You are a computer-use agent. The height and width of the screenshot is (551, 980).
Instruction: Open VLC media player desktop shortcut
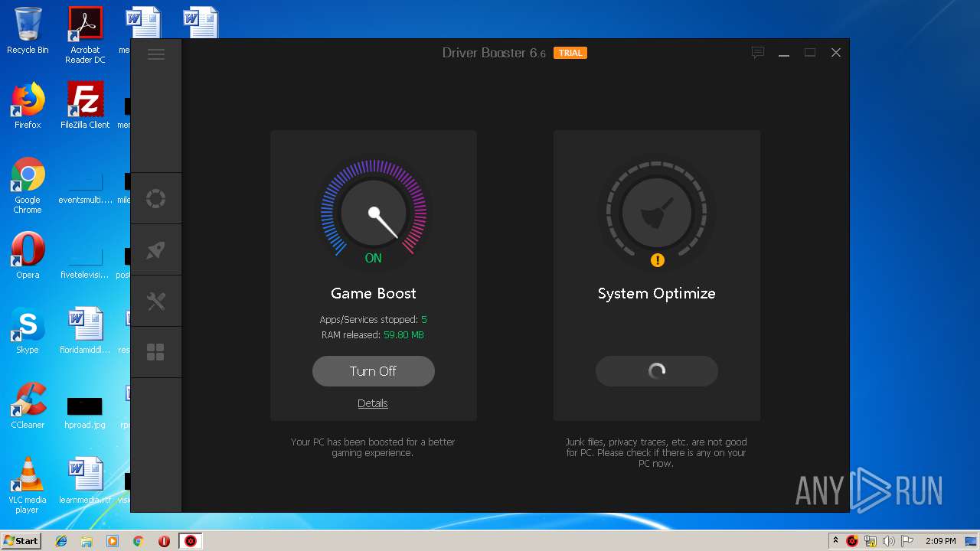28,484
